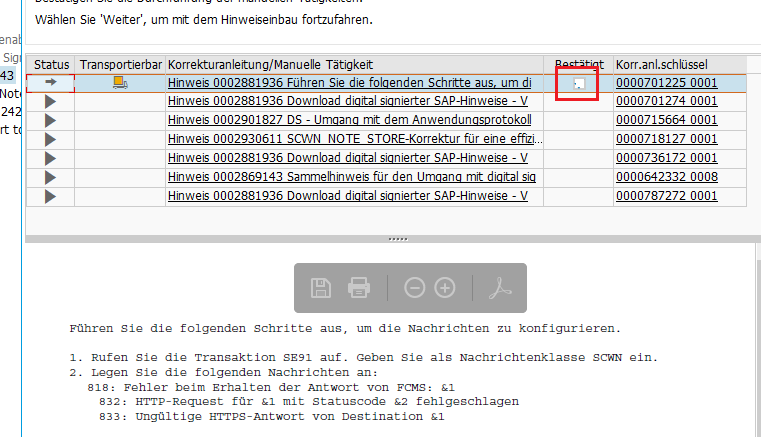Click status triangle for Hinweis 0002901827 row
The height and width of the screenshot is (437, 761).
point(50,120)
